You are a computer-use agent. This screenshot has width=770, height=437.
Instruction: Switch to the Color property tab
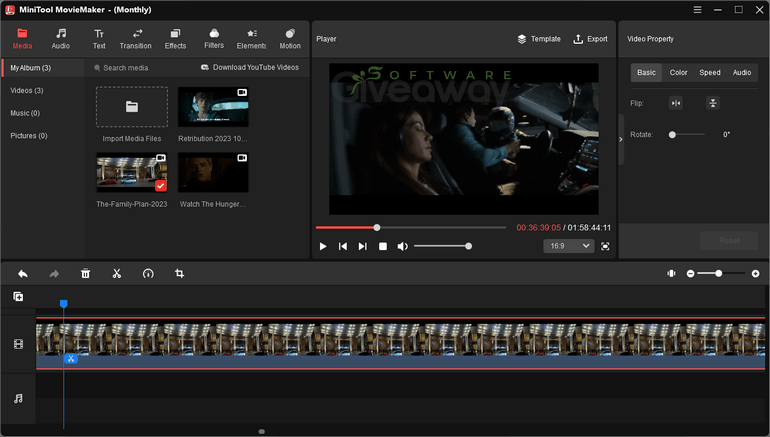point(678,72)
